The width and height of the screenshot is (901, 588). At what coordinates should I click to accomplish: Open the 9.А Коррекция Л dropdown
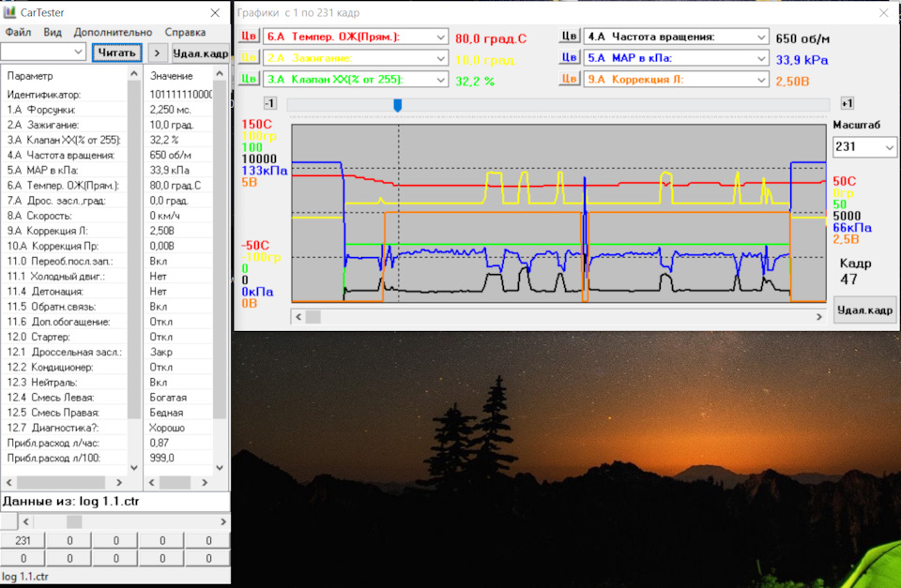pos(761,80)
